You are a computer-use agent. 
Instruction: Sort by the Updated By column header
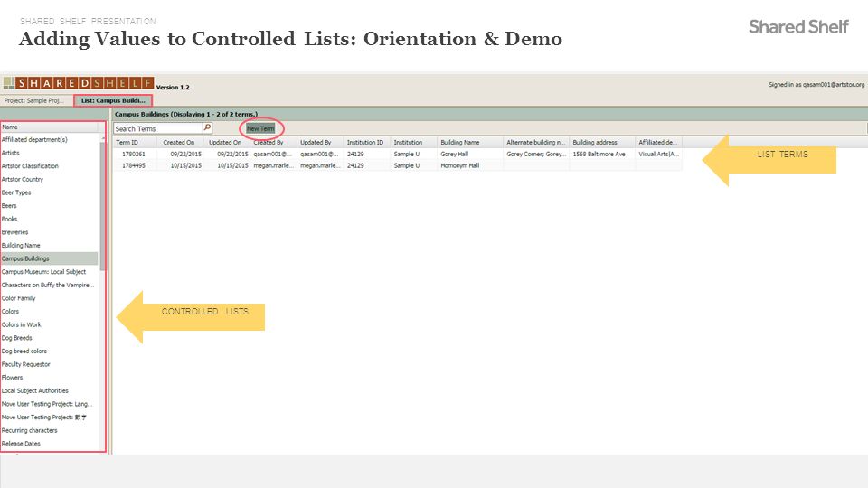tap(320, 142)
